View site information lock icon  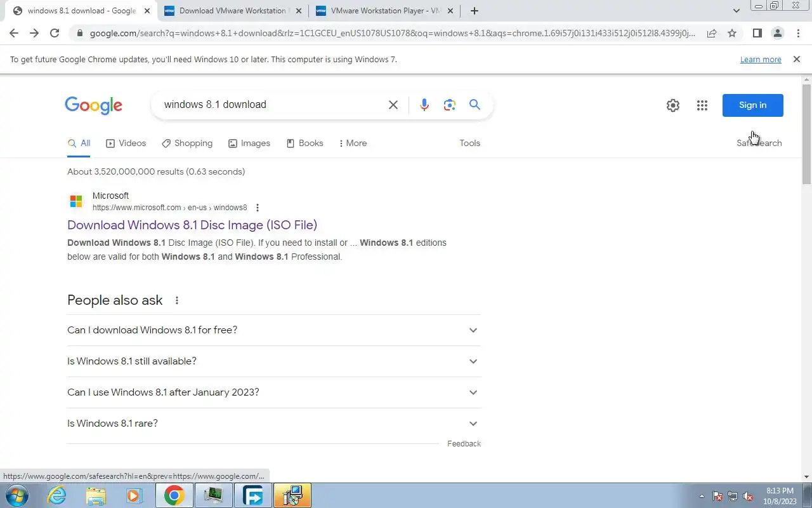tap(79, 33)
